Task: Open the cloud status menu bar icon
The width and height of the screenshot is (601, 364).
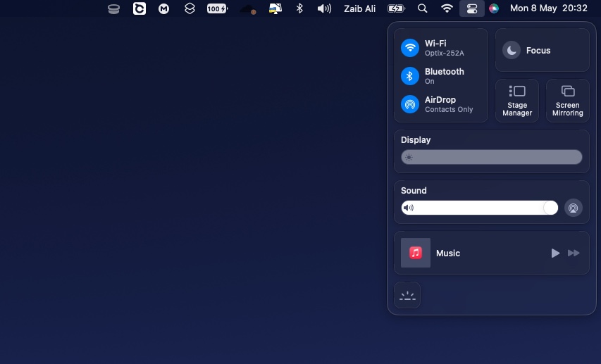Action: tap(248, 9)
